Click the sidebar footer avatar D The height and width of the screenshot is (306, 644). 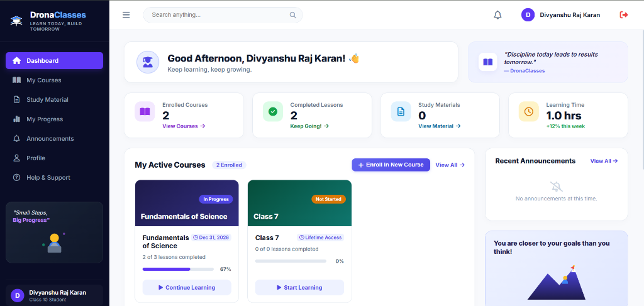pyautogui.click(x=17, y=295)
